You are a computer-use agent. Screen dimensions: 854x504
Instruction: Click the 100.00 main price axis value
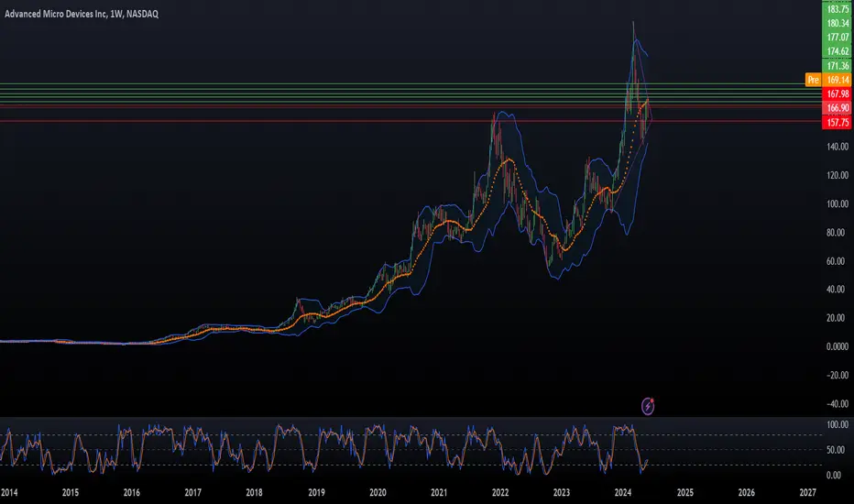click(x=838, y=203)
